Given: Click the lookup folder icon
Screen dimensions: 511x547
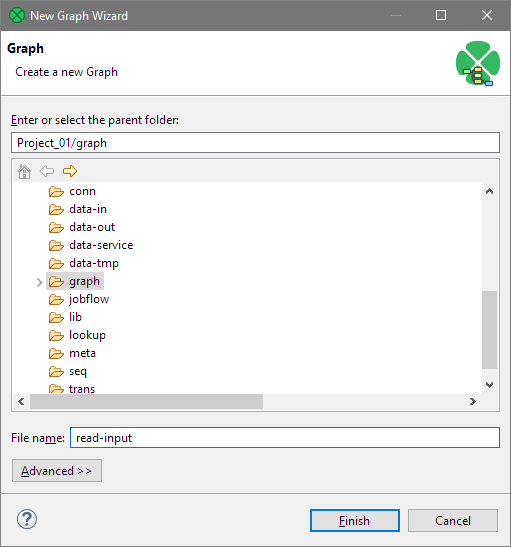Looking at the screenshot, I should click(x=56, y=336).
